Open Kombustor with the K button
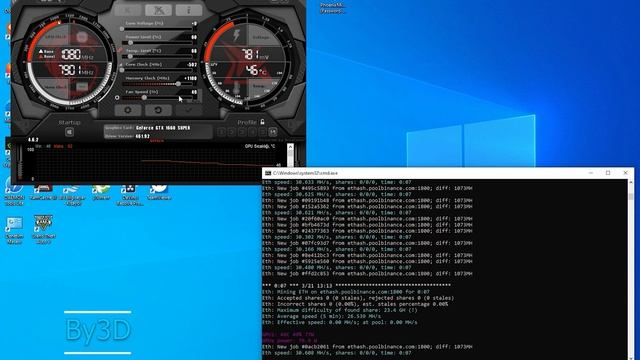The image size is (640, 360). 128,10
